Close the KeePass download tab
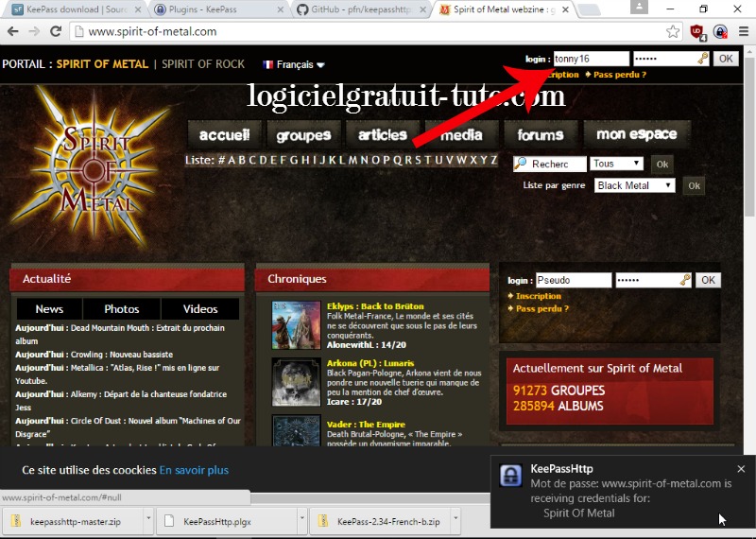The image size is (756, 539). (x=138, y=9)
